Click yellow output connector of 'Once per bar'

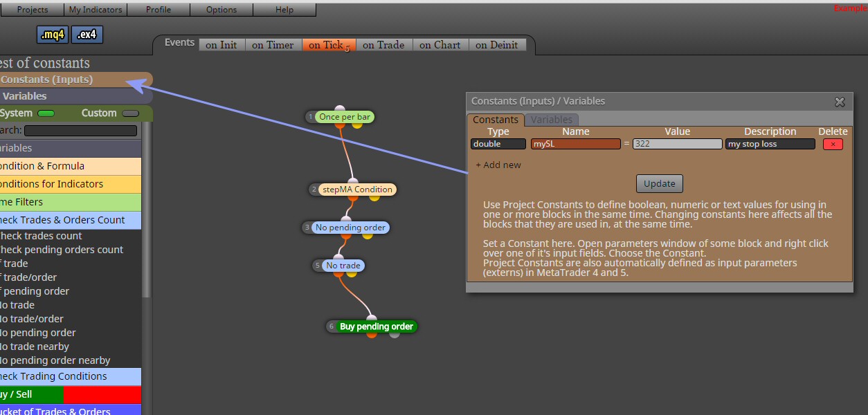click(357, 124)
